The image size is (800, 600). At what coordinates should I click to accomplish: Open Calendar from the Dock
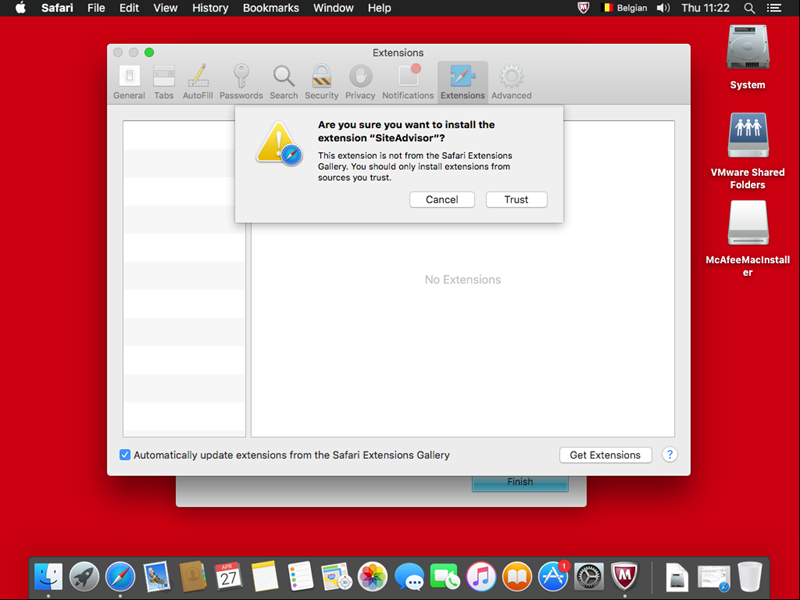coord(229,577)
